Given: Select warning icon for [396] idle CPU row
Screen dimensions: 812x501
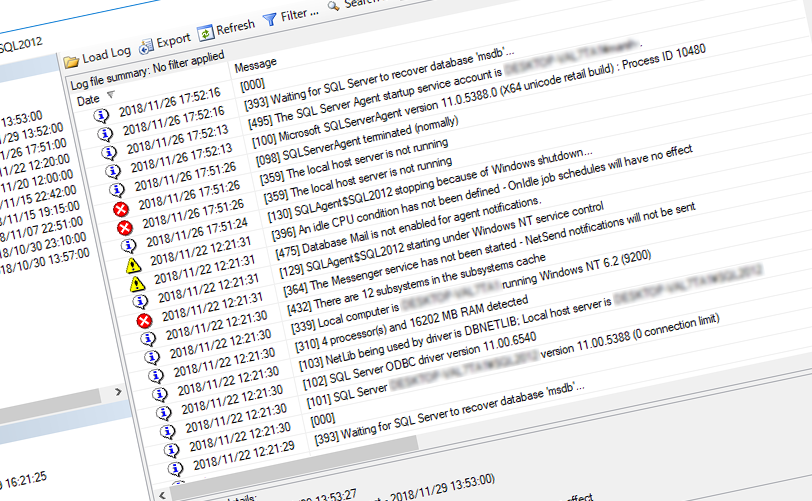Looking at the screenshot, I should coord(133,265).
